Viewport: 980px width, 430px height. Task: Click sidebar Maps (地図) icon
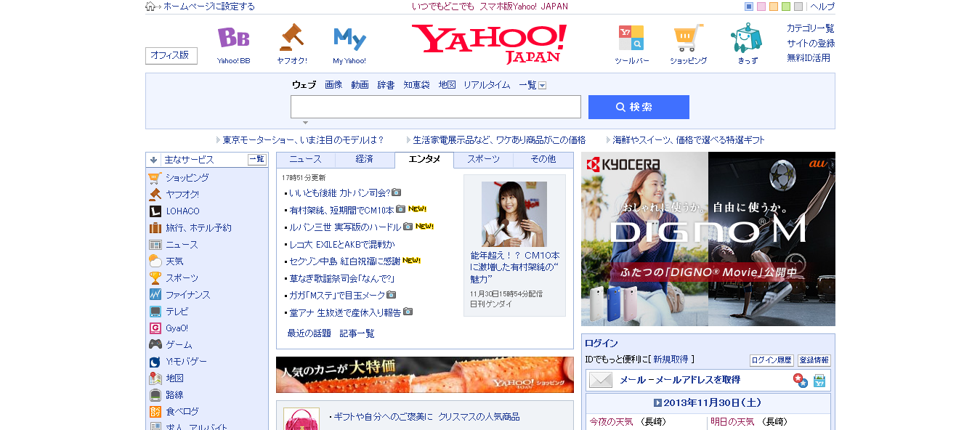[155, 378]
